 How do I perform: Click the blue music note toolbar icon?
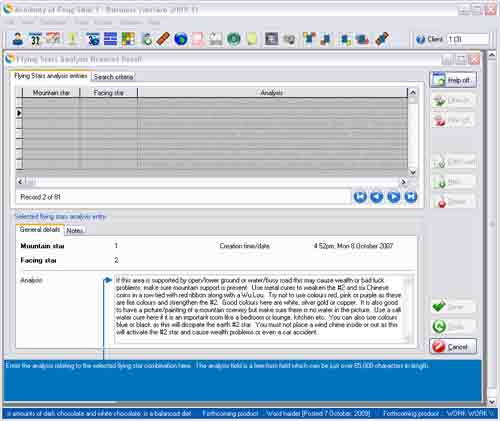(326, 39)
